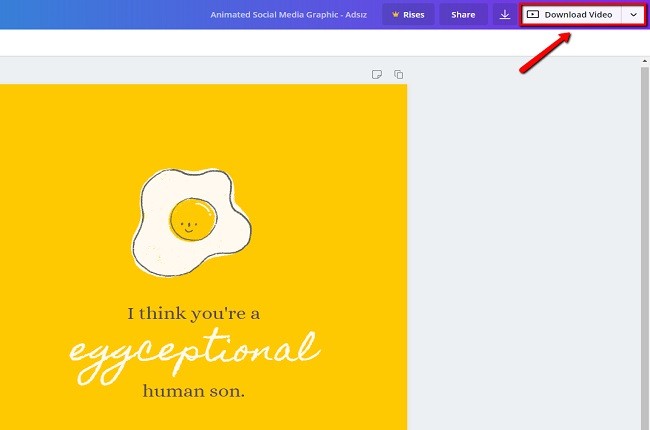Image resolution: width=650 pixels, height=430 pixels.
Task: Select the fried egg illustration
Action: coord(191,222)
